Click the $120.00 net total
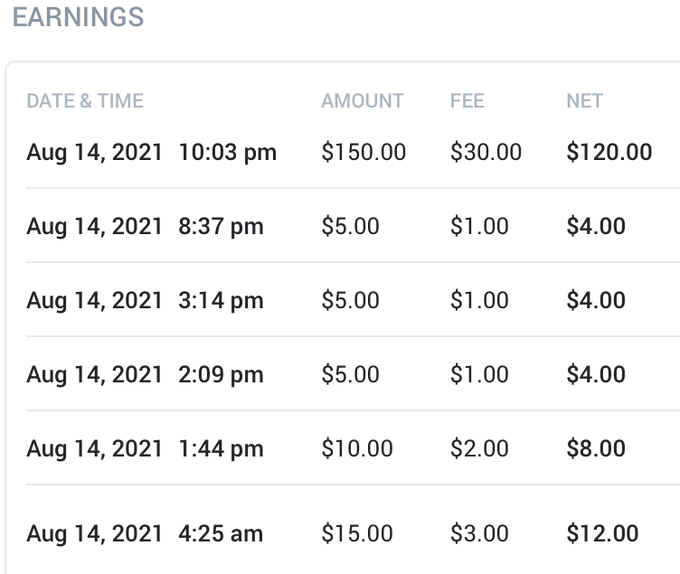 click(x=609, y=152)
